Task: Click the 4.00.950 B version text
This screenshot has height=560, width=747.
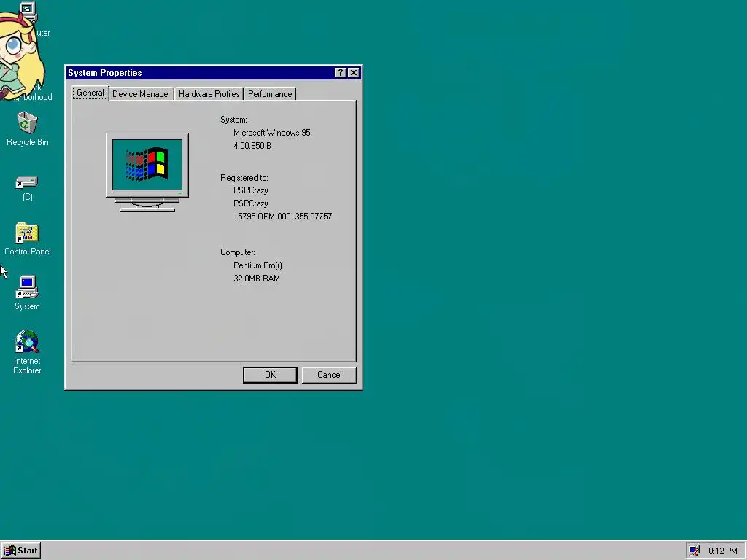Action: click(x=252, y=146)
